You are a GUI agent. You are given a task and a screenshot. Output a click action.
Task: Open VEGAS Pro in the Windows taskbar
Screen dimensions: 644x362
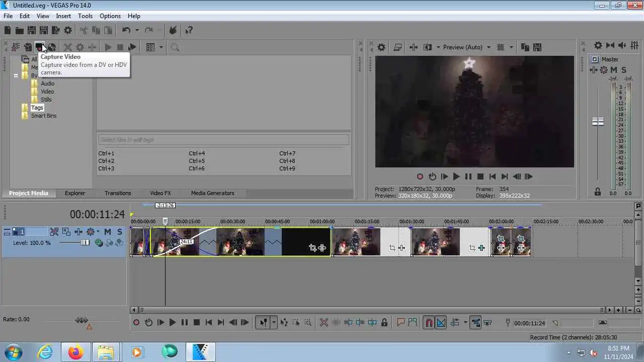coord(201,352)
